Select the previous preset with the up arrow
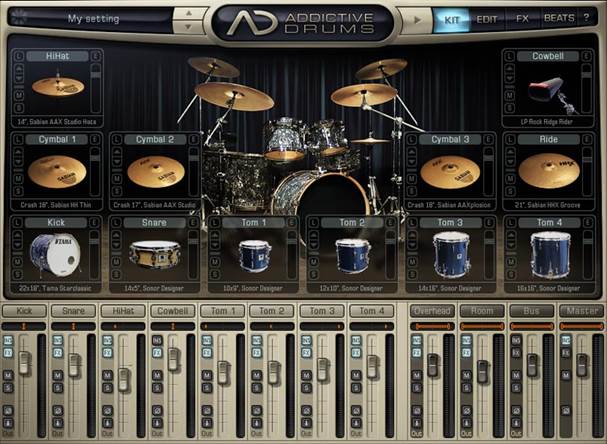 (189, 13)
